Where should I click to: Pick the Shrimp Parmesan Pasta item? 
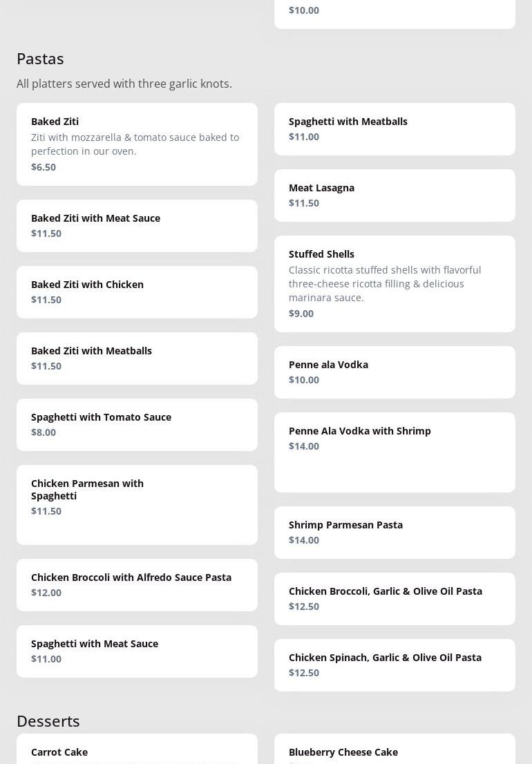tap(395, 532)
